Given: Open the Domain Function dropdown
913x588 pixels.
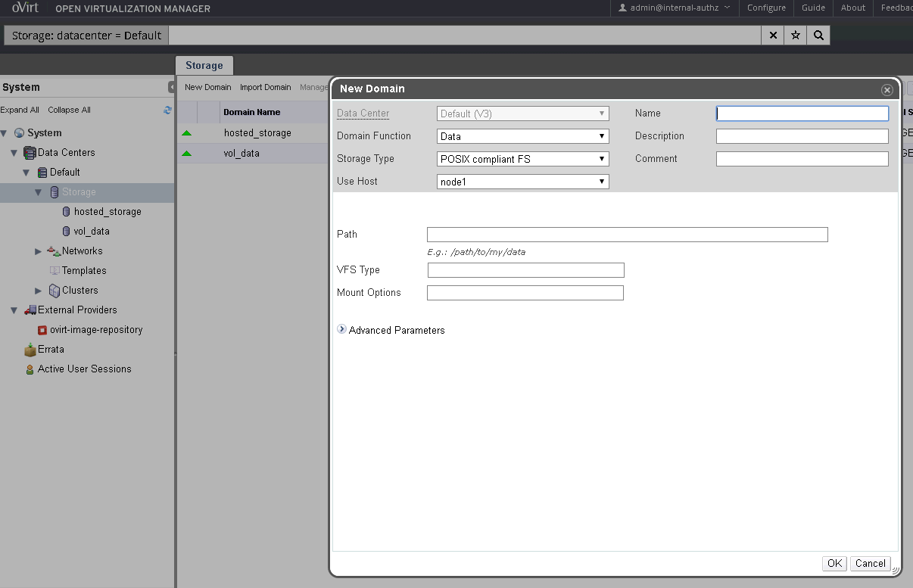Looking at the screenshot, I should tap(523, 137).
